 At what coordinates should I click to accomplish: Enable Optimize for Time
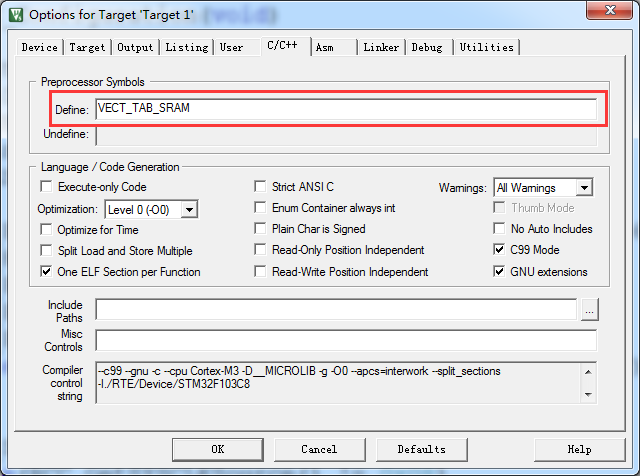46,229
